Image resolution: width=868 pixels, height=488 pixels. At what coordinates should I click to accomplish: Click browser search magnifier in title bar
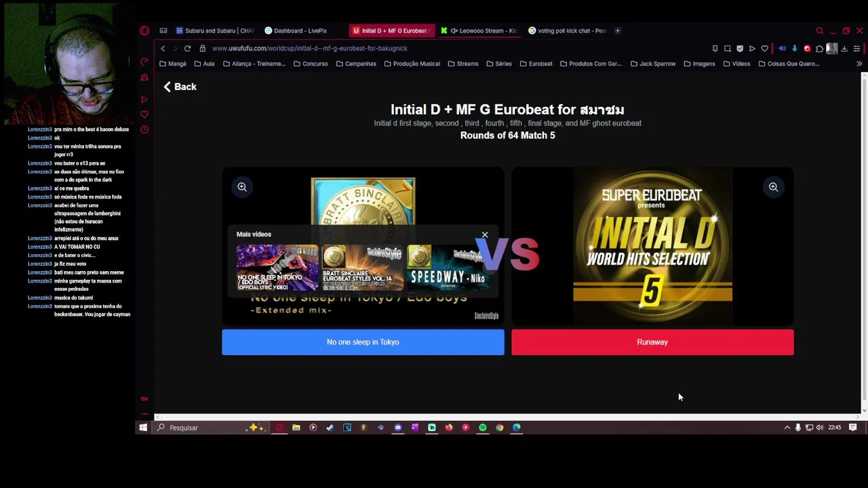819,30
